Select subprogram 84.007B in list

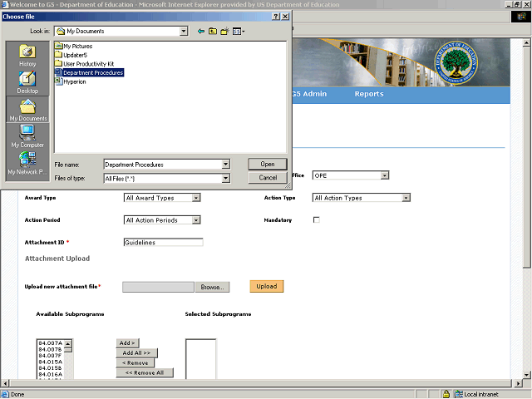(50, 349)
